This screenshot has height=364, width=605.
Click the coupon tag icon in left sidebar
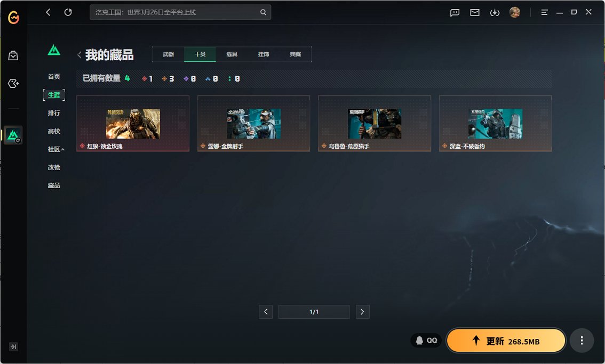click(x=13, y=84)
